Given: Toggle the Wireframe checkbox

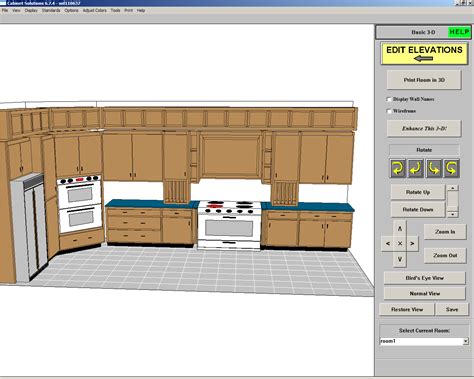Looking at the screenshot, I should click(x=389, y=111).
